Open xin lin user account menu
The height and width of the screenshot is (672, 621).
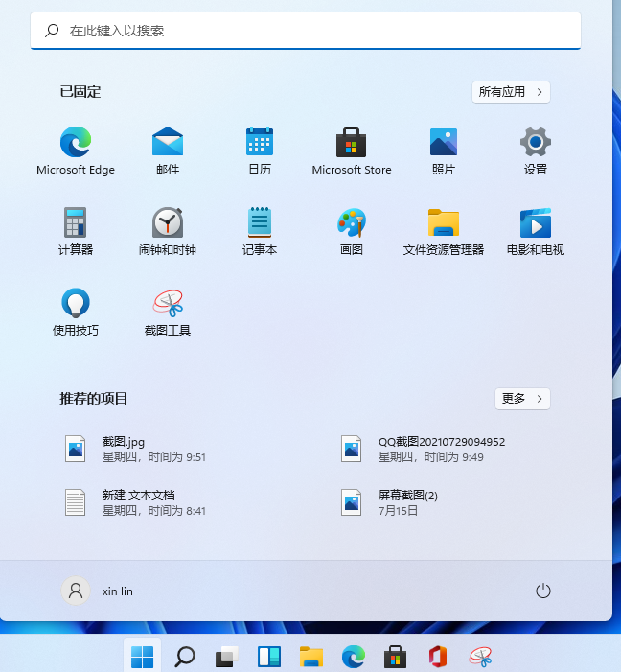pyautogui.click(x=98, y=591)
